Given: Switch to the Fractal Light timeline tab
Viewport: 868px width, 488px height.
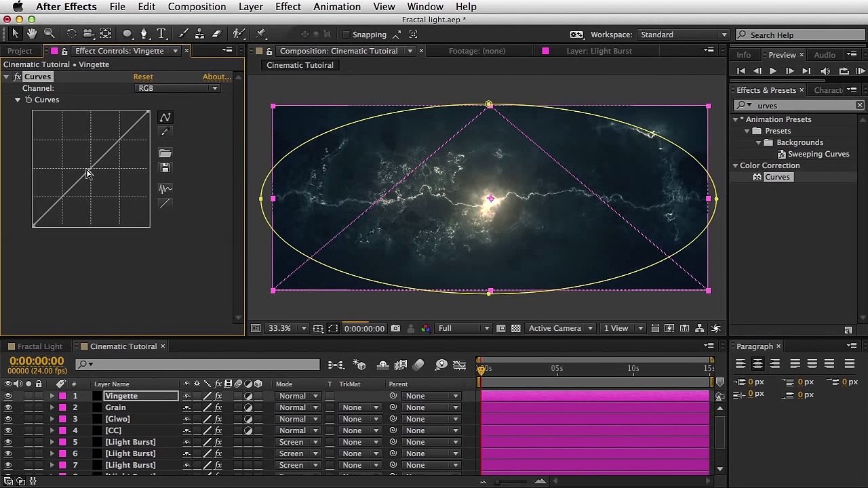Looking at the screenshot, I should (x=39, y=346).
